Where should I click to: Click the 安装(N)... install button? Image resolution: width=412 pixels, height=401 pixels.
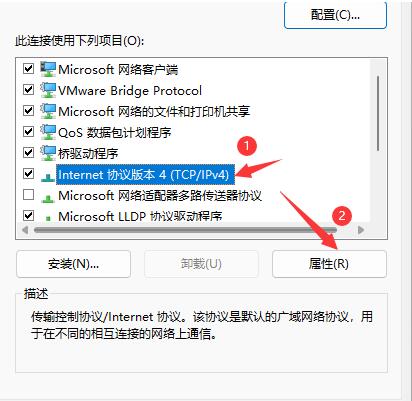coord(73,264)
